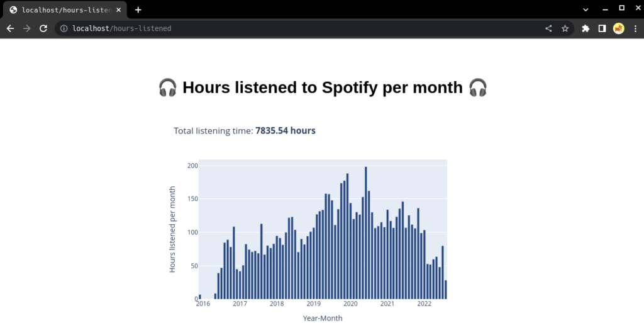Click the browser back arrow
This screenshot has width=644, height=325.
10,28
